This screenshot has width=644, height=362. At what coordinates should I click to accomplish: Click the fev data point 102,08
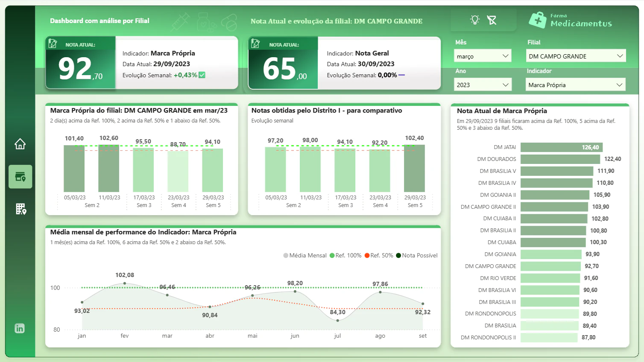click(x=125, y=283)
